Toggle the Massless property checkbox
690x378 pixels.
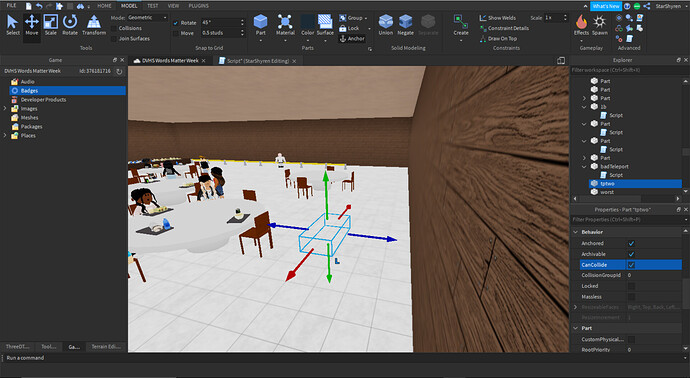click(x=631, y=297)
